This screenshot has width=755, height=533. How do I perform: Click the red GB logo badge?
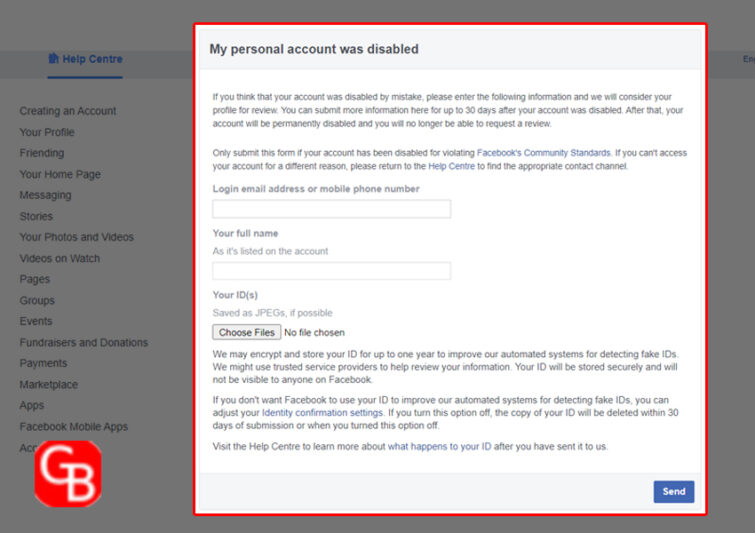coord(68,474)
